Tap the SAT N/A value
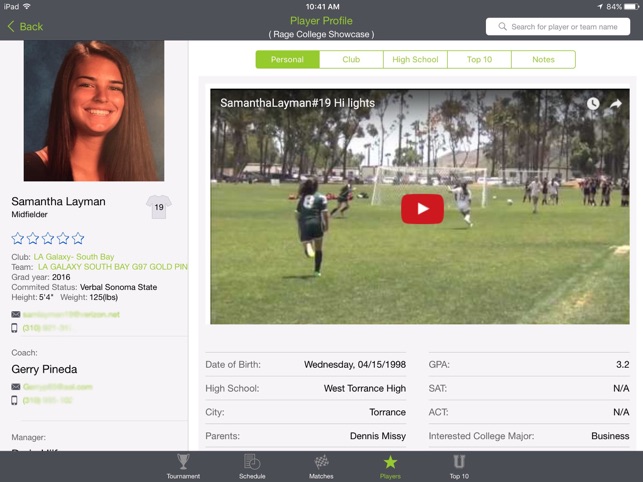This screenshot has width=643, height=482. pyautogui.click(x=621, y=388)
